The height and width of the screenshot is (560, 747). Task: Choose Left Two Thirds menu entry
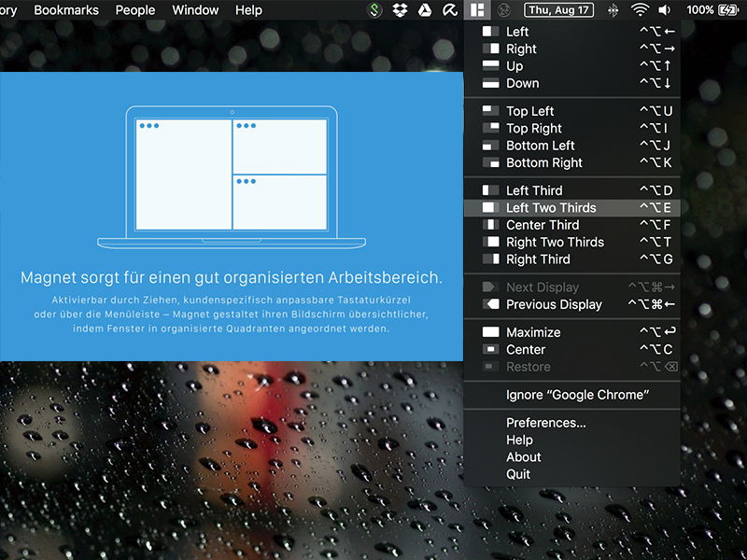(x=572, y=207)
